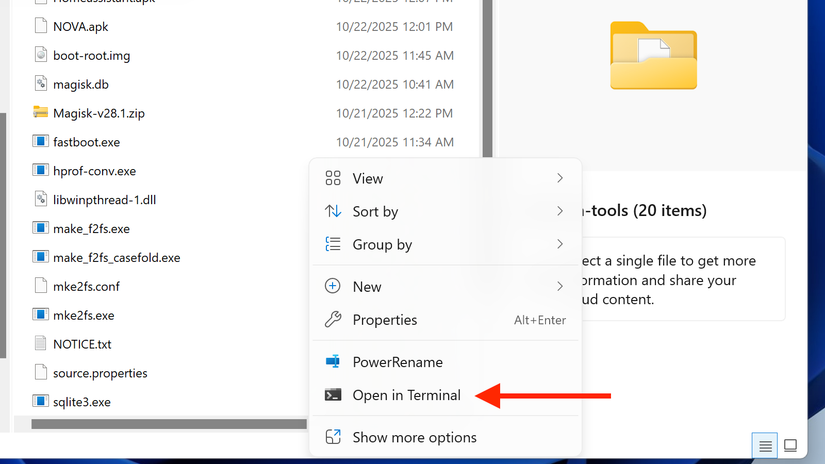The image size is (825, 464).
Task: Switch to details view layout button
Action: point(765,446)
